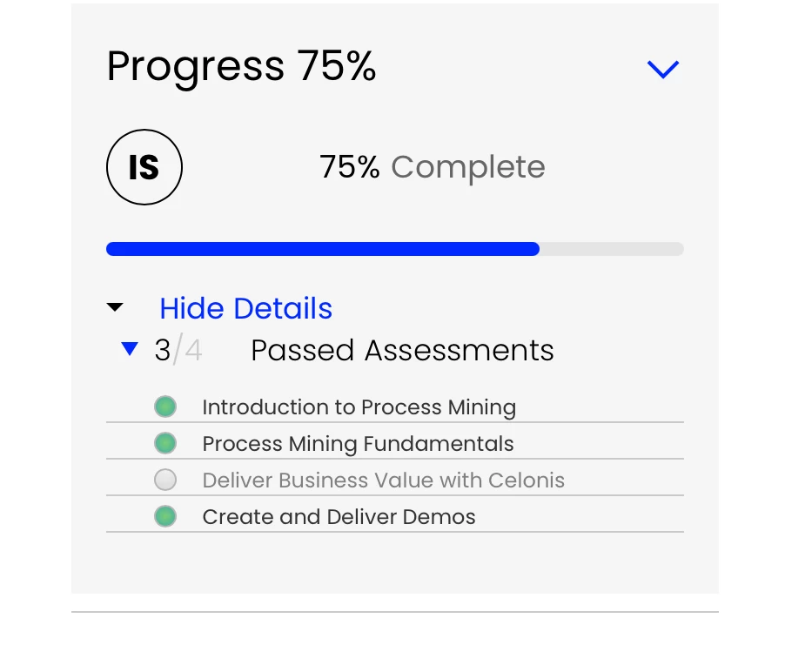Image resolution: width=785 pixels, height=672 pixels.
Task: Click the IS avatar circle
Action: (144, 167)
